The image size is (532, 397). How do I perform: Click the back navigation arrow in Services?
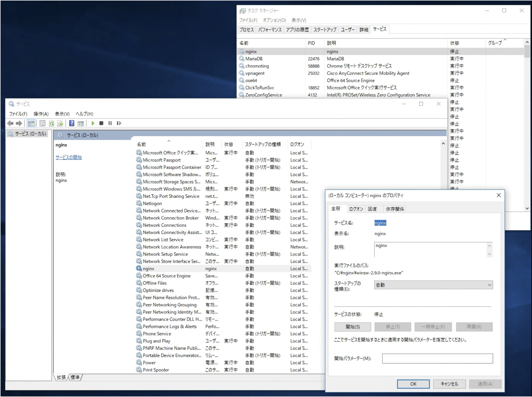pyautogui.click(x=11, y=123)
